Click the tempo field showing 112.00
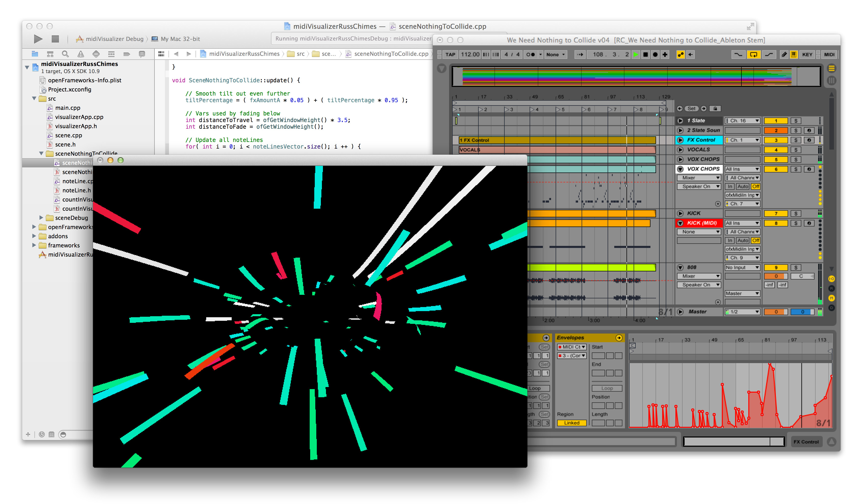The width and height of the screenshot is (863, 504). tap(469, 54)
